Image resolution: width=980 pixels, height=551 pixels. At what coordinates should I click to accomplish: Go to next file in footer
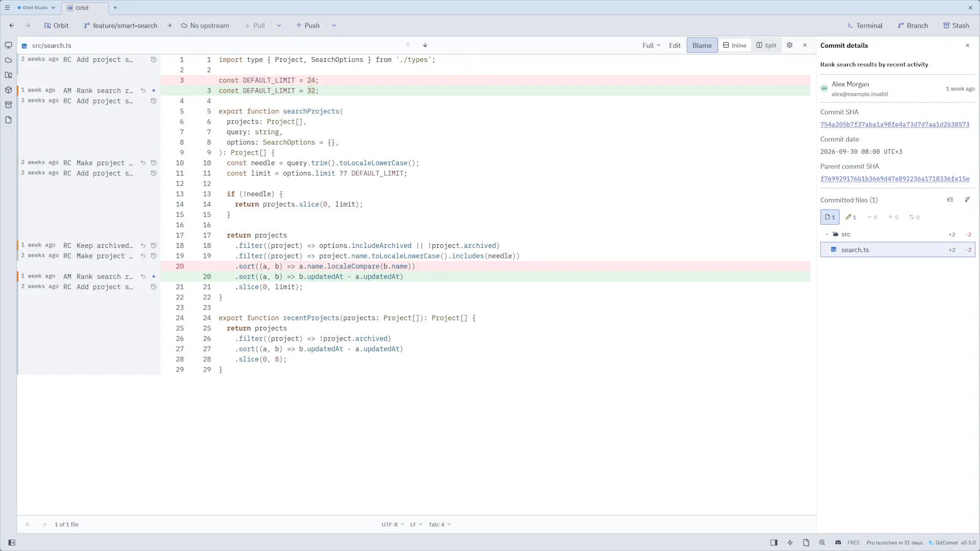pyautogui.click(x=44, y=525)
